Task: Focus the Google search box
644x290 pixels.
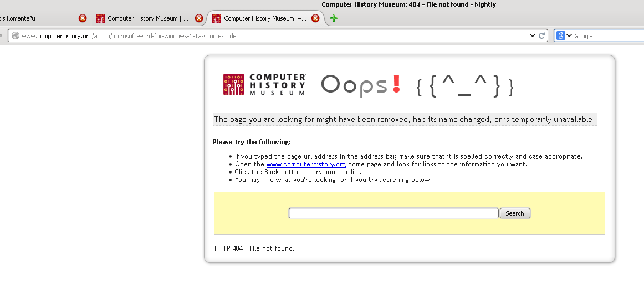Action: (x=609, y=35)
